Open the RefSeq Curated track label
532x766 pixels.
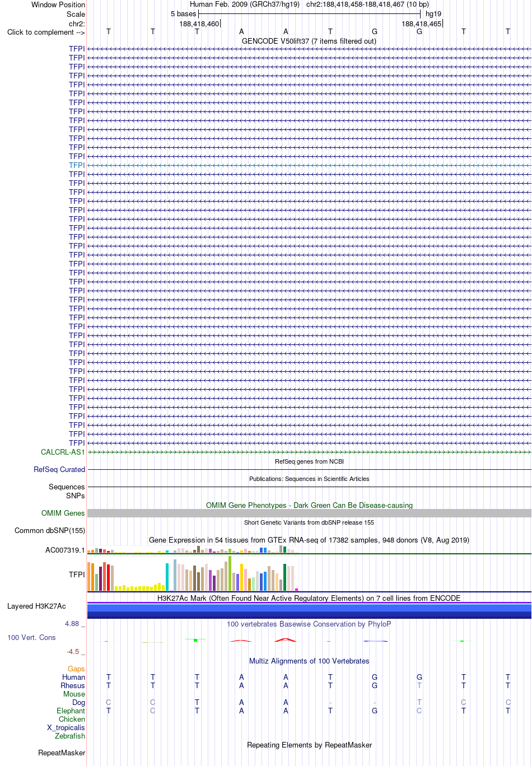59,469
